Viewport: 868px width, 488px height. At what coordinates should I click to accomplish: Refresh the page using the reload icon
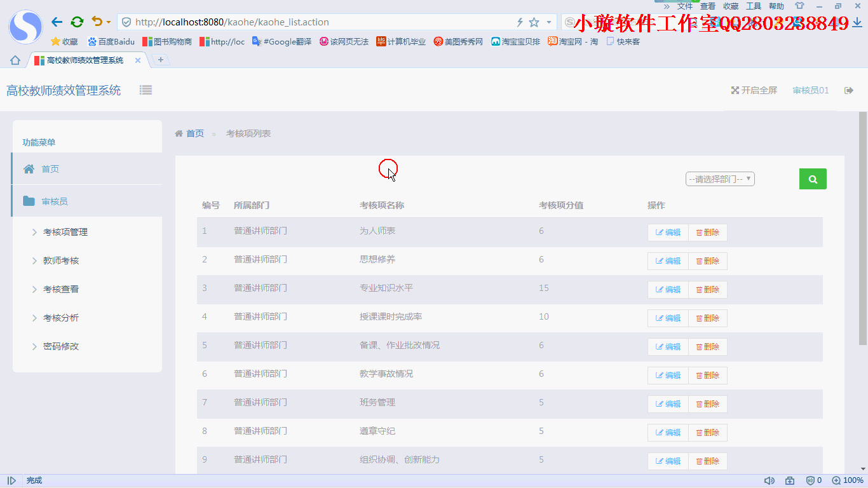77,21
